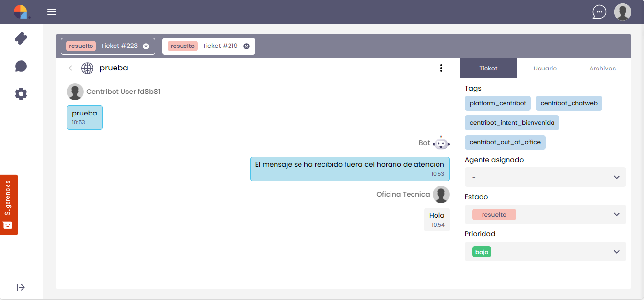Click the messages icon in the header
This screenshot has height=300, width=644.
click(599, 12)
